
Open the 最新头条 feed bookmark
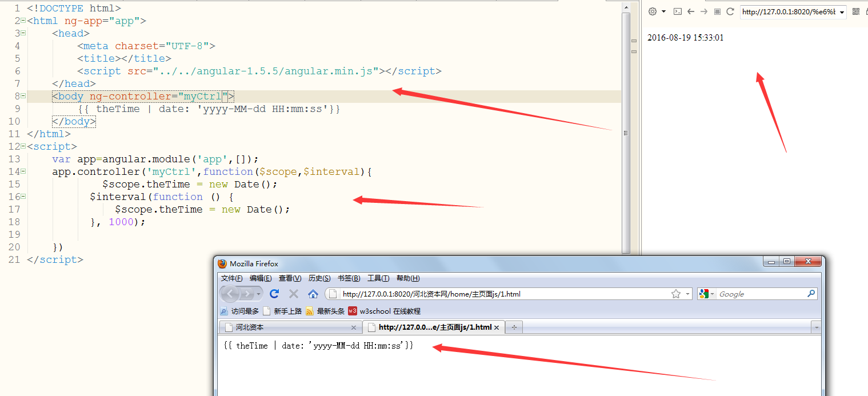[325, 311]
